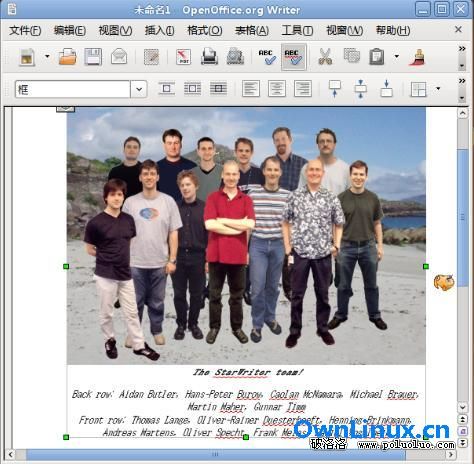Image resolution: width=474 pixels, height=464 pixels.
Task: Expand hidden frame toolbar buttons chevron
Action: (462, 81)
